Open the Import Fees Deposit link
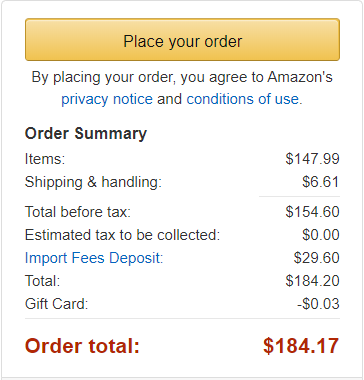Image resolution: width=364 pixels, height=380 pixels. (x=94, y=258)
